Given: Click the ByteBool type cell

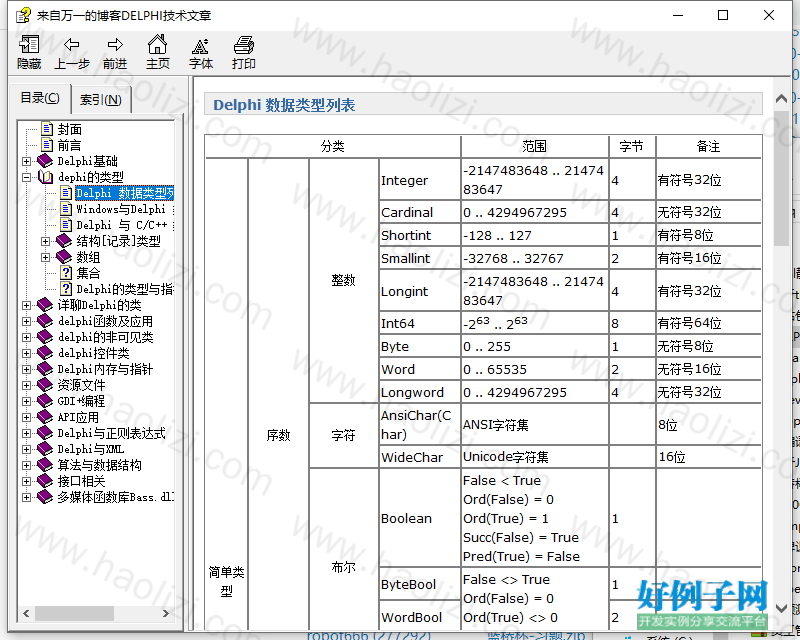Looking at the screenshot, I should (x=420, y=584).
